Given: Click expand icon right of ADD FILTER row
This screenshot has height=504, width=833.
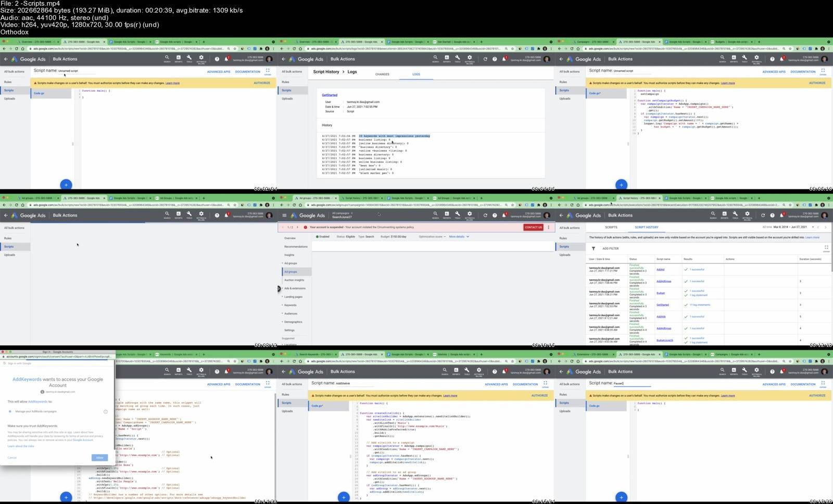Looking at the screenshot, I should pyautogui.click(x=826, y=247).
